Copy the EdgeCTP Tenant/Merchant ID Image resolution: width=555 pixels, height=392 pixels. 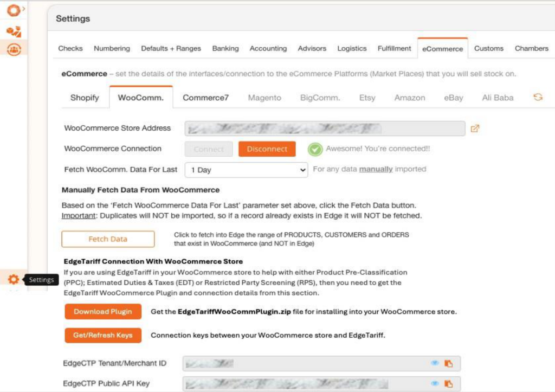pyautogui.click(x=448, y=363)
